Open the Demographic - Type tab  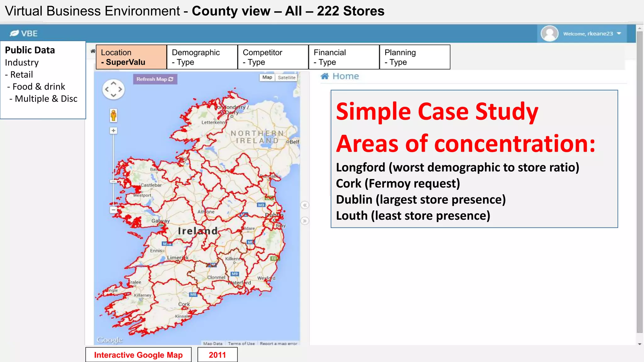click(202, 57)
